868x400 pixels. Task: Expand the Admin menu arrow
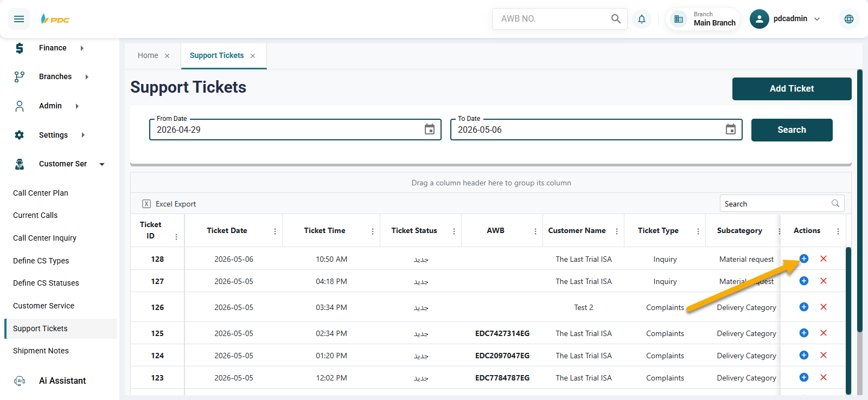(x=77, y=106)
